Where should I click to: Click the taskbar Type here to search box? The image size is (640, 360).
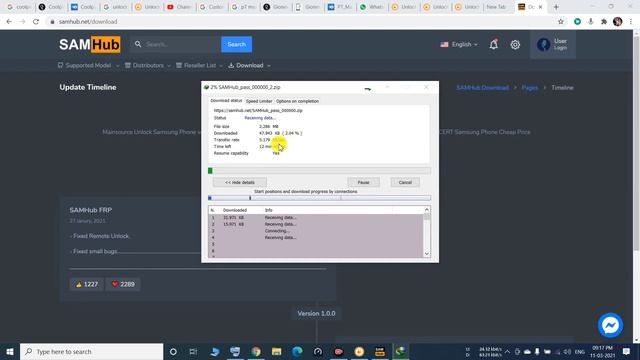(91, 351)
